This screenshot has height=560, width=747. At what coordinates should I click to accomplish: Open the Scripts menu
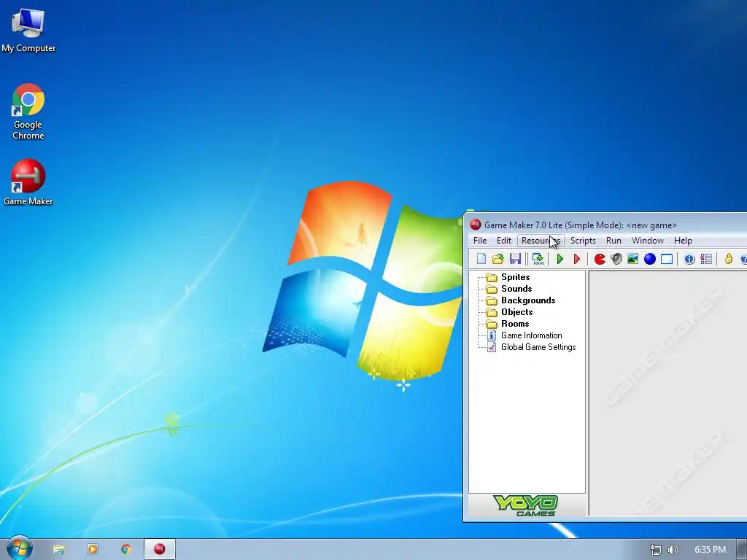coord(583,241)
